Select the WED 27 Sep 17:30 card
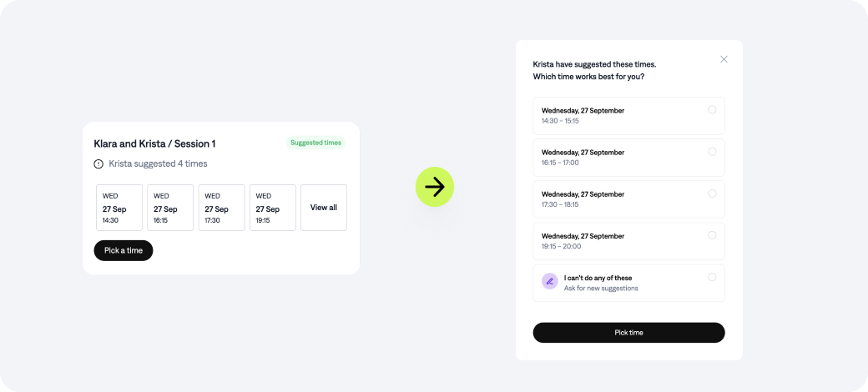 (221, 208)
